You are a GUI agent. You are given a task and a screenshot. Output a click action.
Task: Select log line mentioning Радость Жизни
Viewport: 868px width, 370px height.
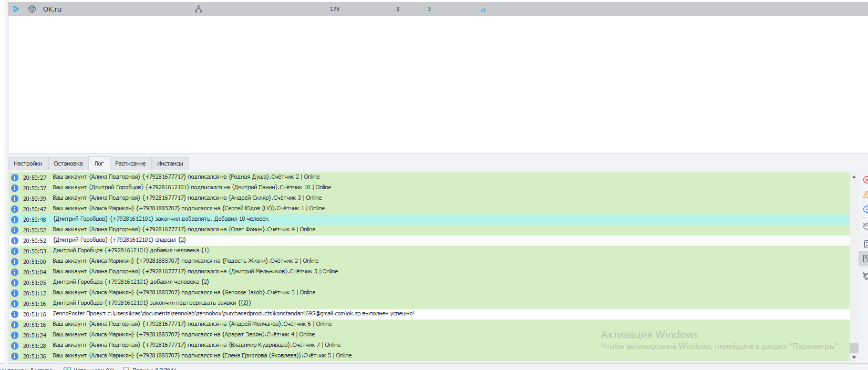click(429, 261)
